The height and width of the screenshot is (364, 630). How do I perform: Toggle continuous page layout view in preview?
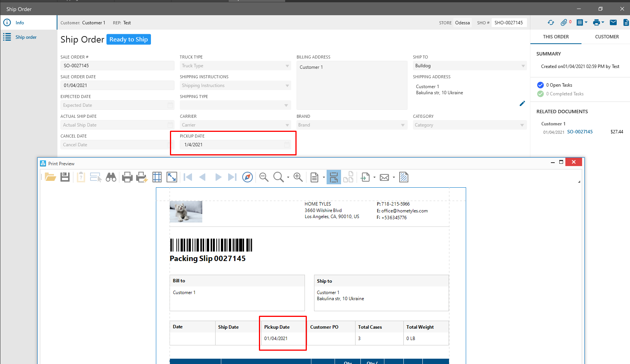point(333,177)
